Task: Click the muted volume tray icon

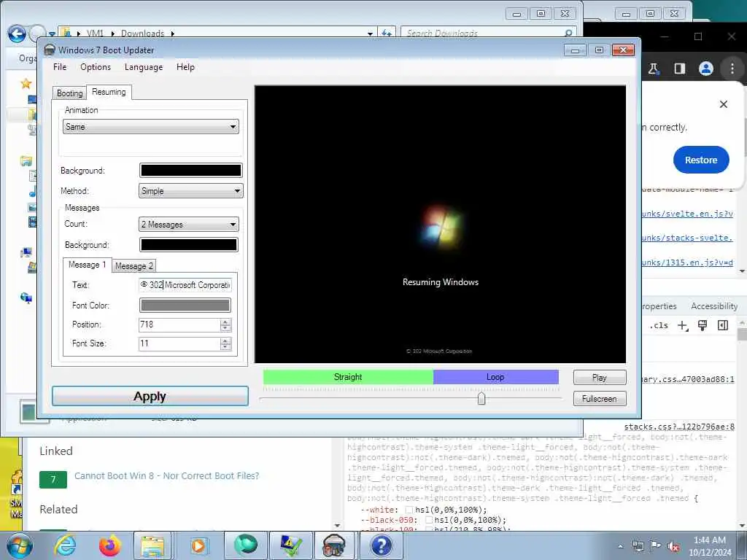Action: [x=674, y=547]
